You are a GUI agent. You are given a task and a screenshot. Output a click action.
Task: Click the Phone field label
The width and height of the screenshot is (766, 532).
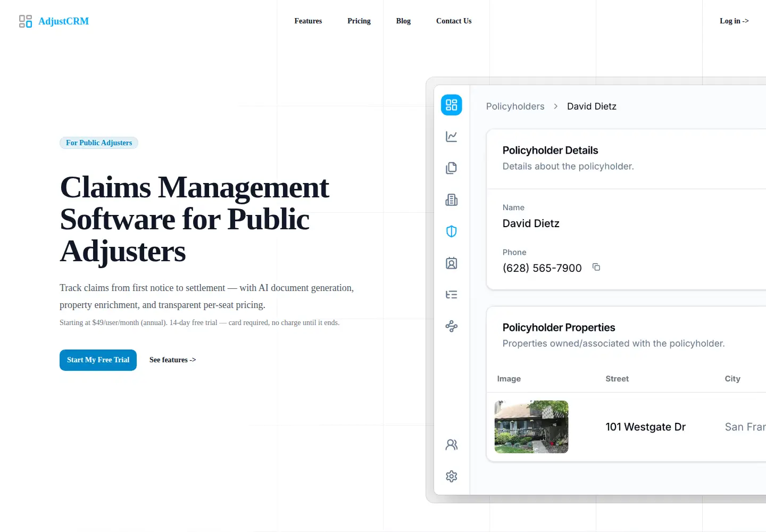click(514, 252)
